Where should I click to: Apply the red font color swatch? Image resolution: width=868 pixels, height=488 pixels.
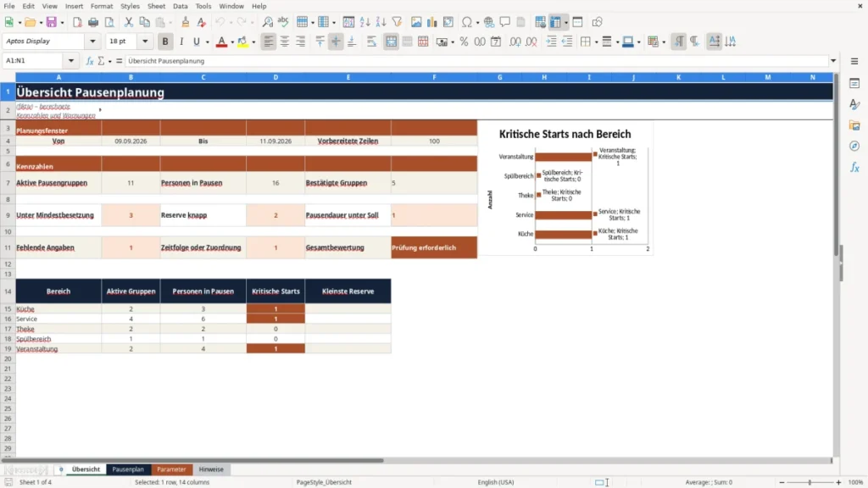pos(221,42)
